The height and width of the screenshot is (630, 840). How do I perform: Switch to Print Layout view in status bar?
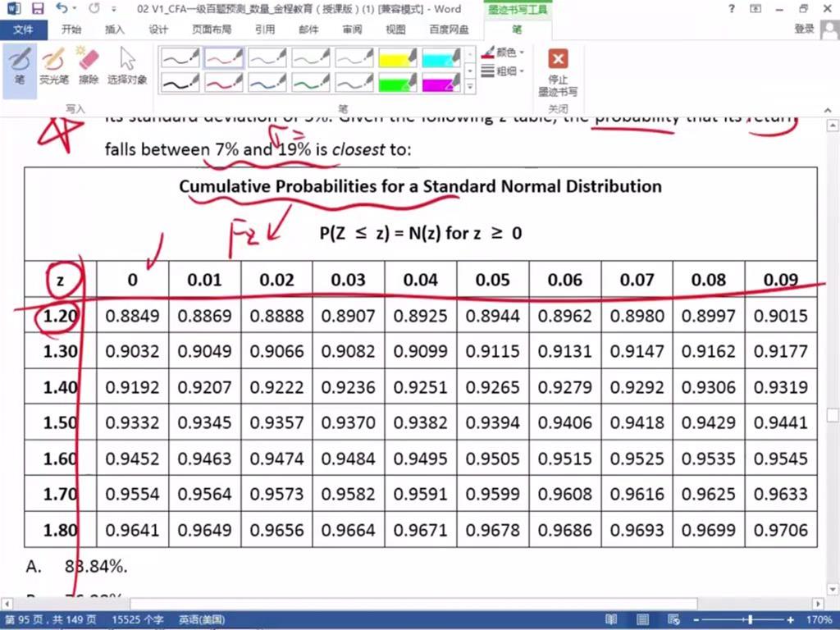[x=642, y=620]
